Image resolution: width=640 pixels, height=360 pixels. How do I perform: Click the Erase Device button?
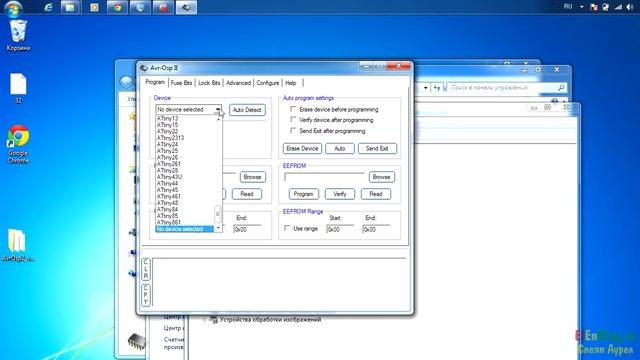coord(302,149)
